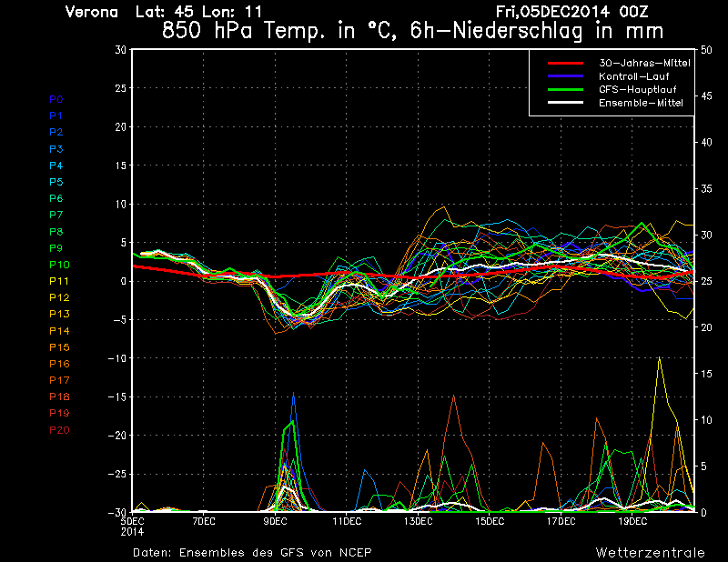
Task: Pick the P13 ensemble label
Action: pyautogui.click(x=59, y=314)
